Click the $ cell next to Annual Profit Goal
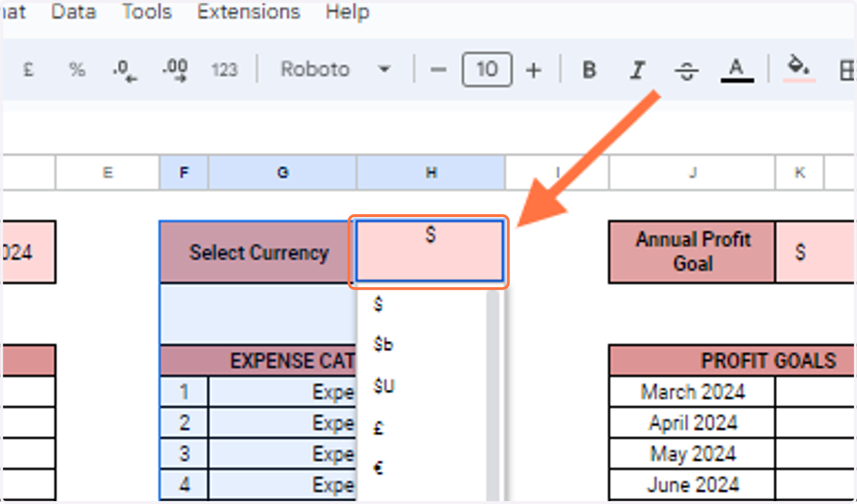 pyautogui.click(x=816, y=251)
